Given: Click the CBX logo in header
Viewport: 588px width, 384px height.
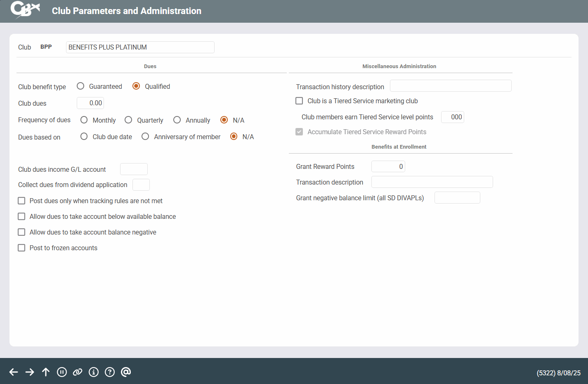Looking at the screenshot, I should coord(25,10).
